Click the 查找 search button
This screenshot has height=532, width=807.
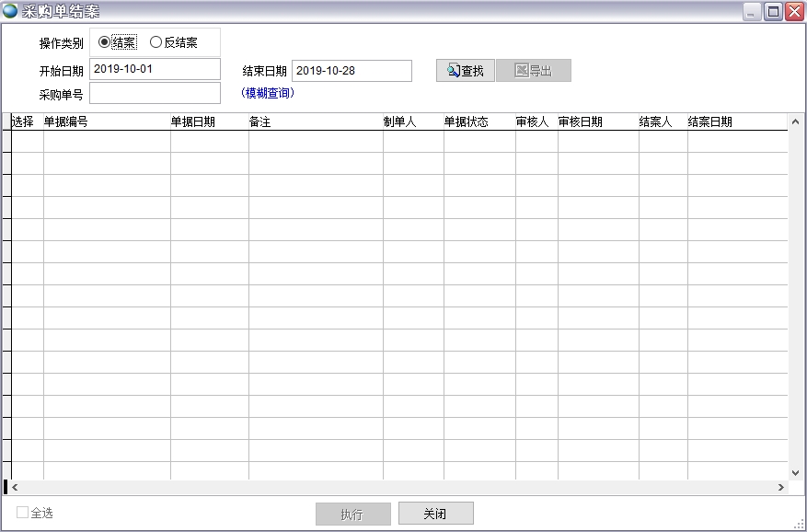[466, 71]
